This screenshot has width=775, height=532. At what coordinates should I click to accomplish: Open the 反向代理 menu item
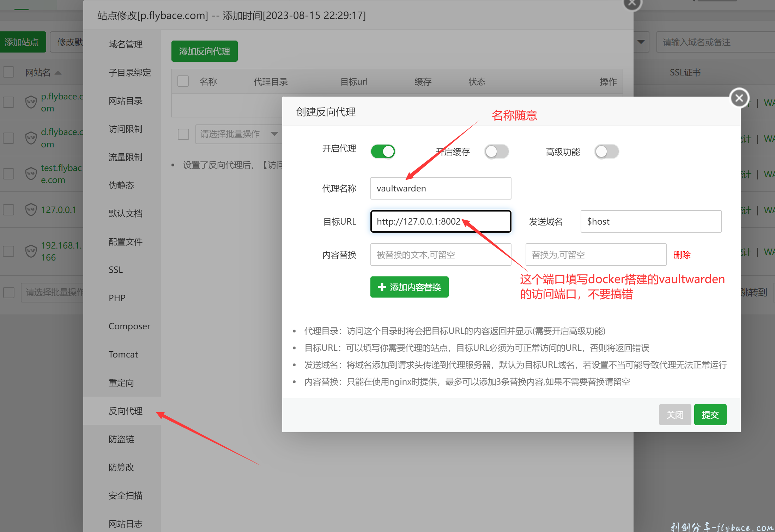[126, 411]
